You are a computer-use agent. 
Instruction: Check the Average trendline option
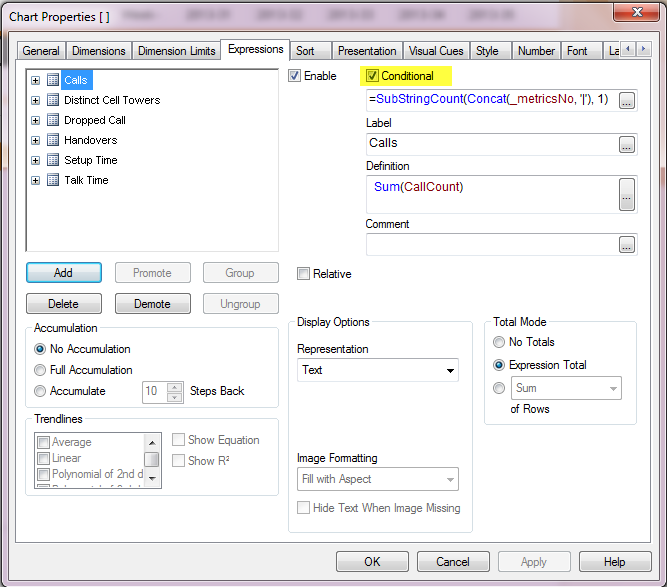43,442
